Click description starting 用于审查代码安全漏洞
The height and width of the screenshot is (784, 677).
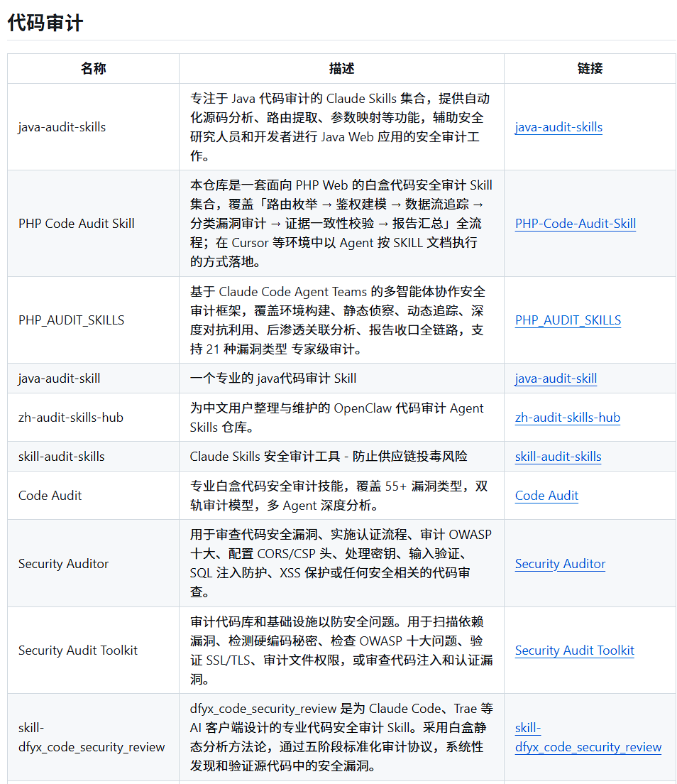point(342,564)
